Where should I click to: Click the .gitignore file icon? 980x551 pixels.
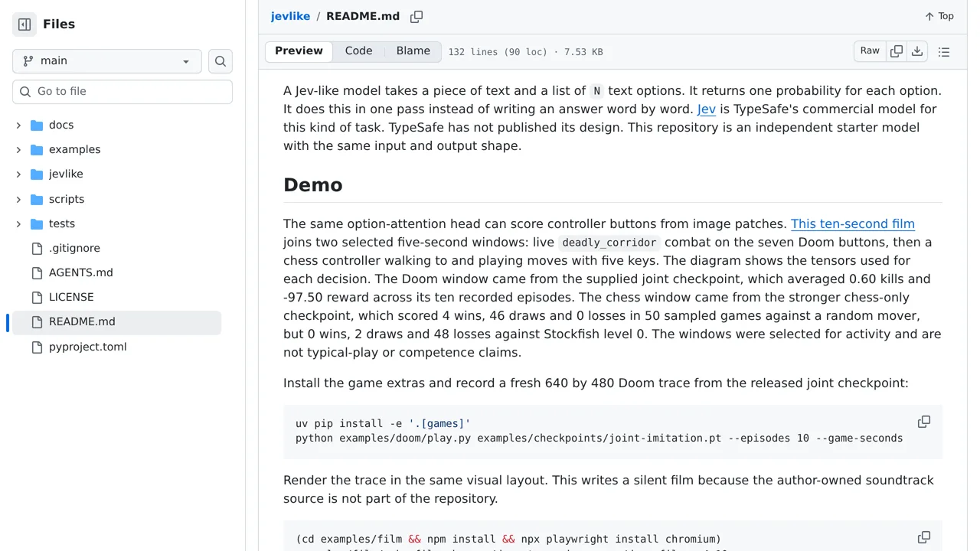click(x=37, y=248)
